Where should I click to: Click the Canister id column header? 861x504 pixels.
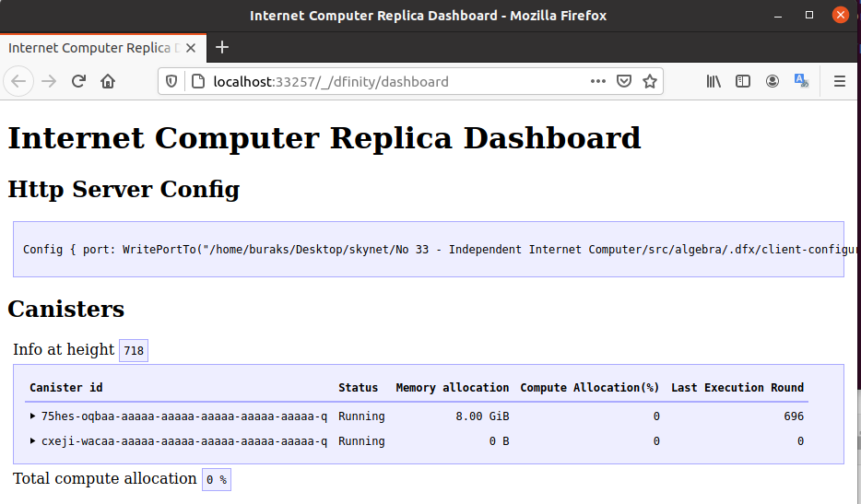point(65,388)
